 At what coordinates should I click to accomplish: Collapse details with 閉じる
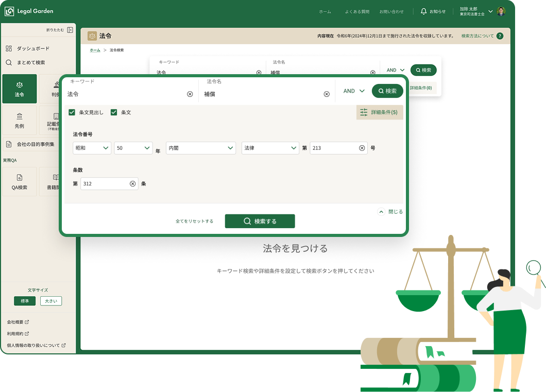(390, 212)
